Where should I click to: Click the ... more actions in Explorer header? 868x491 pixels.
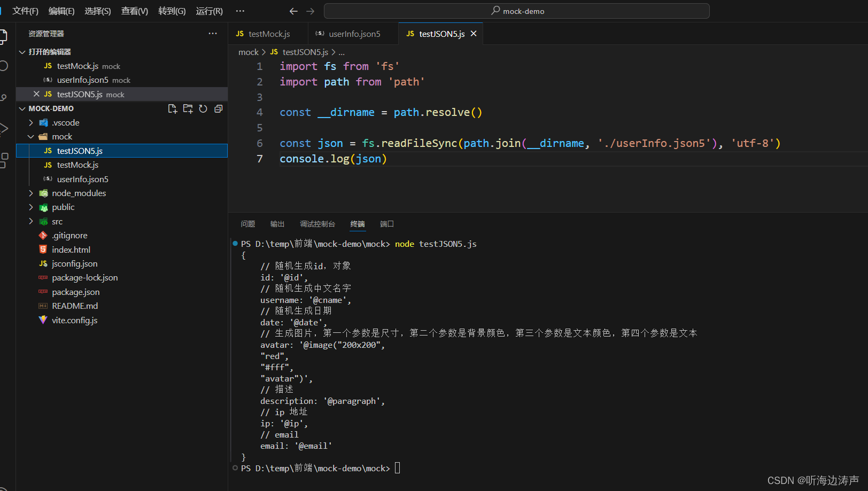(213, 33)
